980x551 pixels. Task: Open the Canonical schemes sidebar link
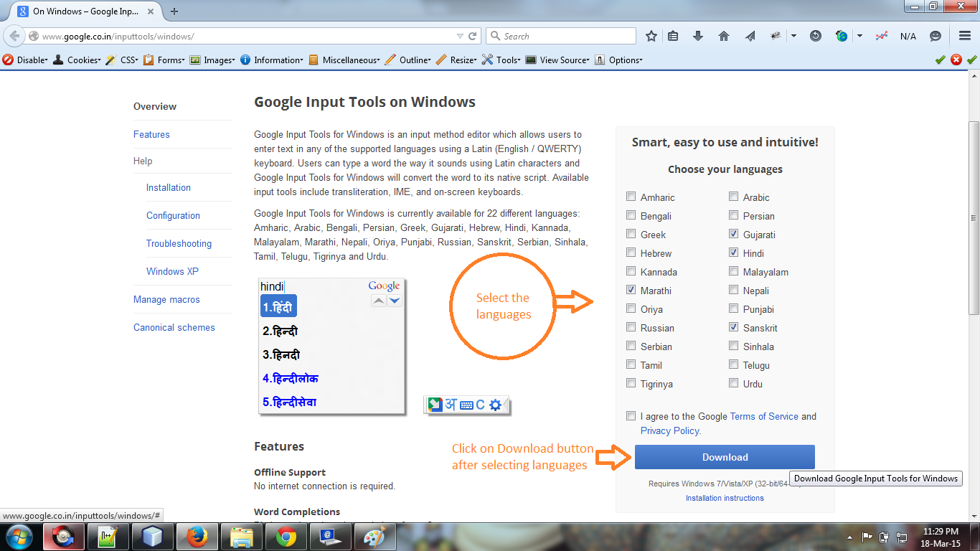[174, 327]
